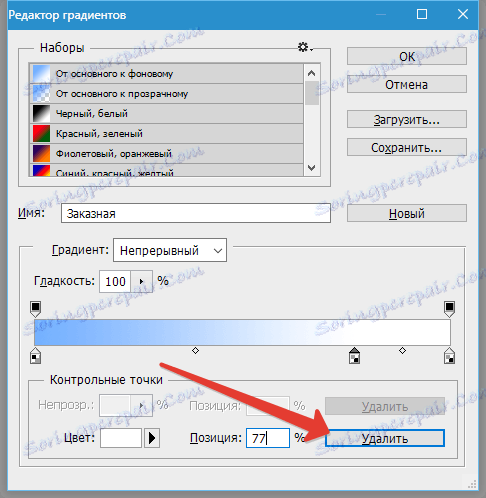Select the active color stop at 77%
The image size is (486, 498).
pos(354,355)
